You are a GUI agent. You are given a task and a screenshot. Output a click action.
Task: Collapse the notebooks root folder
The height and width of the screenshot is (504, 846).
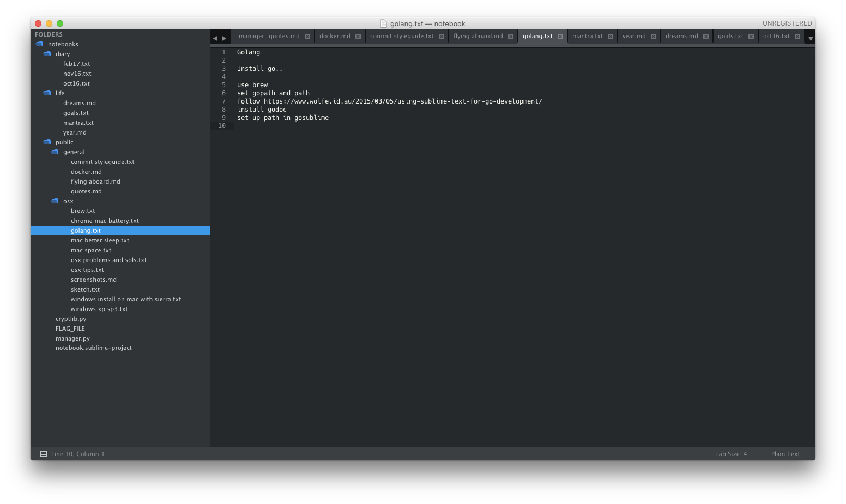click(39, 44)
